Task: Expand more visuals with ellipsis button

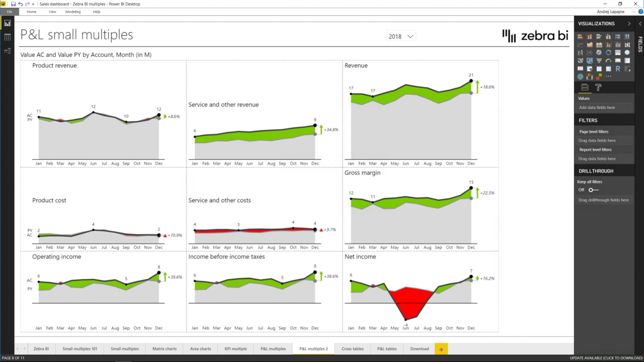Action: coord(608,76)
